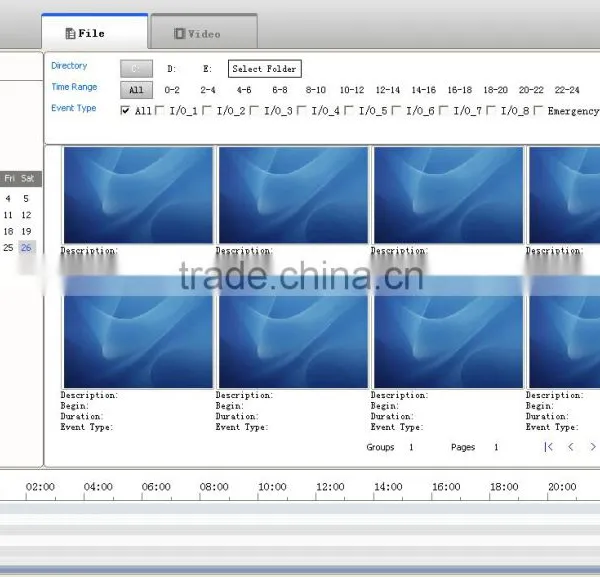The width and height of the screenshot is (600, 577).
Task: Select the third thumbnail in bottom row
Action: click(x=448, y=342)
